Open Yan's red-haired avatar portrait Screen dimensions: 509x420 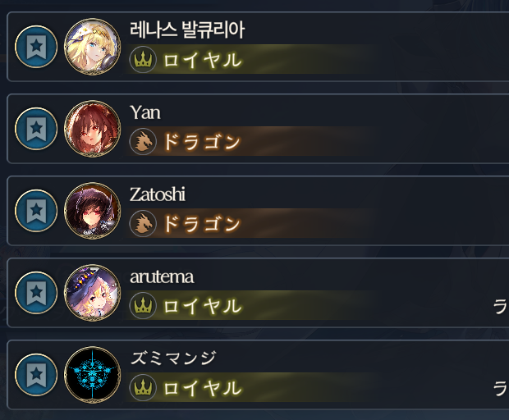click(x=93, y=129)
